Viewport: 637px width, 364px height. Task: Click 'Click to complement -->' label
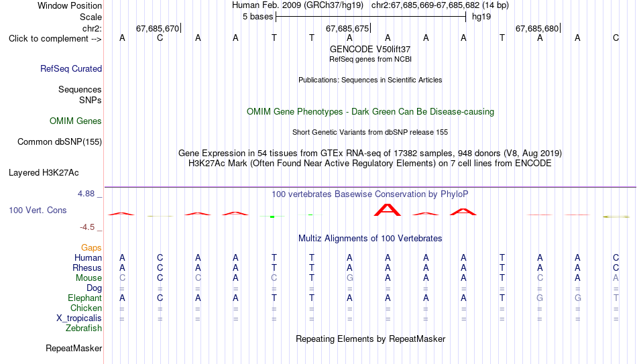pos(55,39)
